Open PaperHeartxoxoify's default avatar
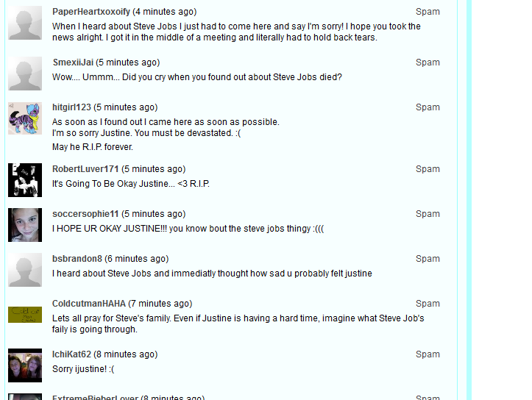This screenshot has height=400, width=532. 25,23
